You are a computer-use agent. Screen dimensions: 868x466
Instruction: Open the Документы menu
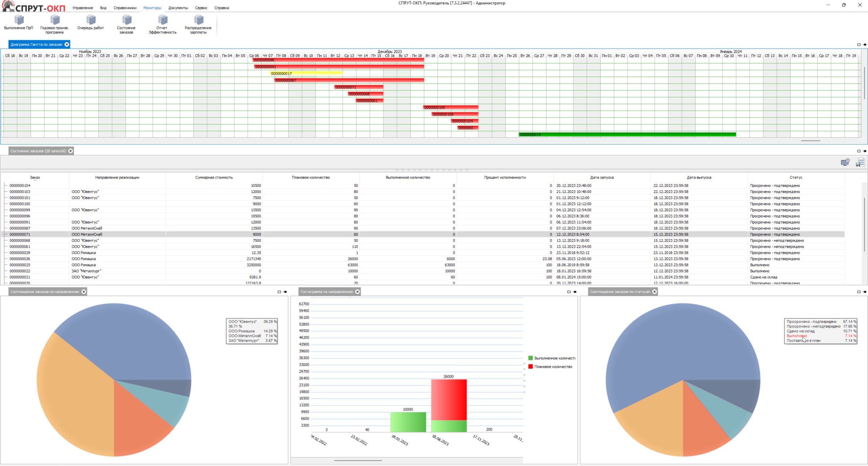178,8
